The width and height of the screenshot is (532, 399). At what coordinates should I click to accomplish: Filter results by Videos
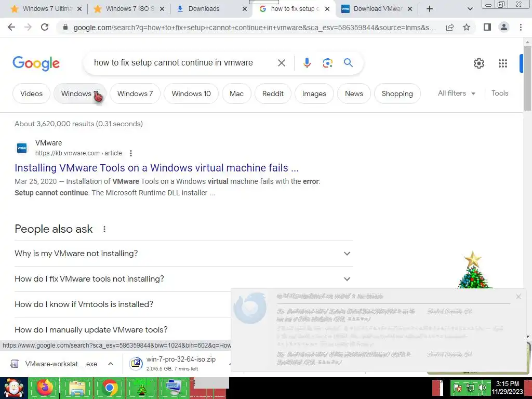(31, 94)
